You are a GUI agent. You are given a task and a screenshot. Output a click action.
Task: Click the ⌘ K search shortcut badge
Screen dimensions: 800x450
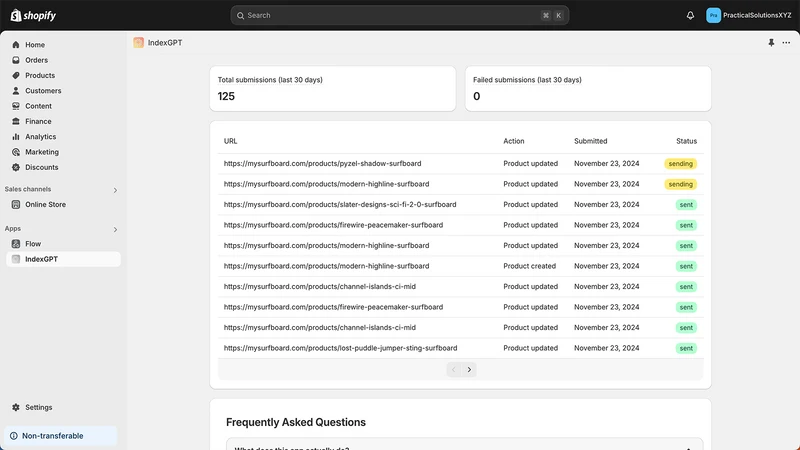[x=552, y=15]
